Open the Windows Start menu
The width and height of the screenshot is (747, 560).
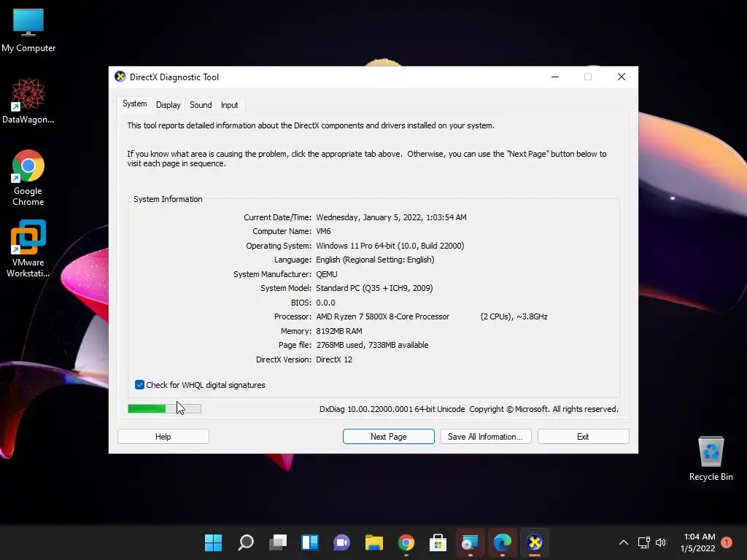tap(213, 542)
